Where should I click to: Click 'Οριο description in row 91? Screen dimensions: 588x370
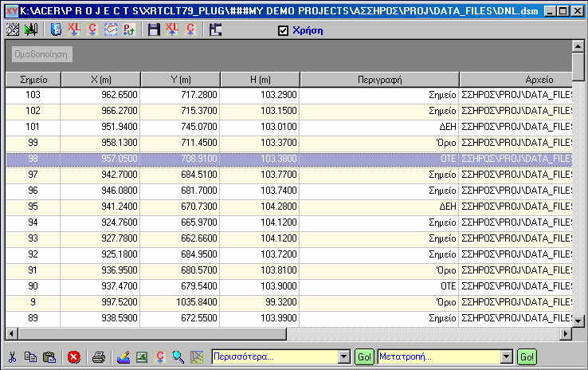coord(446,270)
